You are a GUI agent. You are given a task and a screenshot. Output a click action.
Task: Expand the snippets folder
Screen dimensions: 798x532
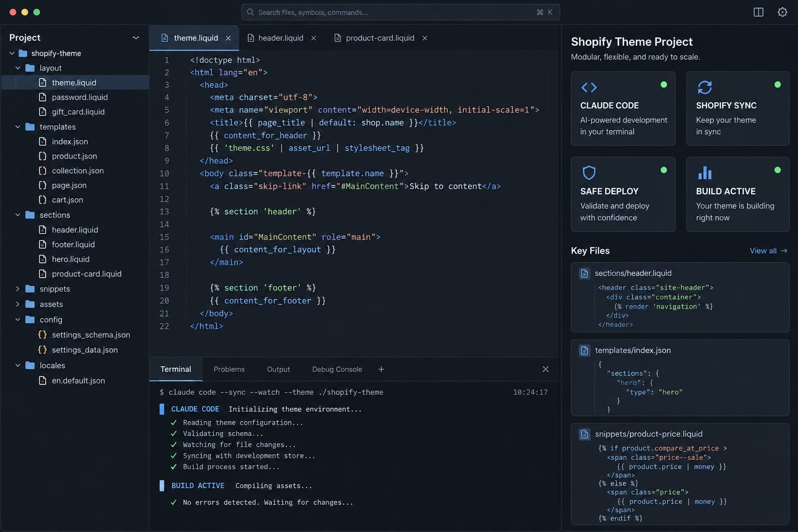pyautogui.click(x=18, y=289)
